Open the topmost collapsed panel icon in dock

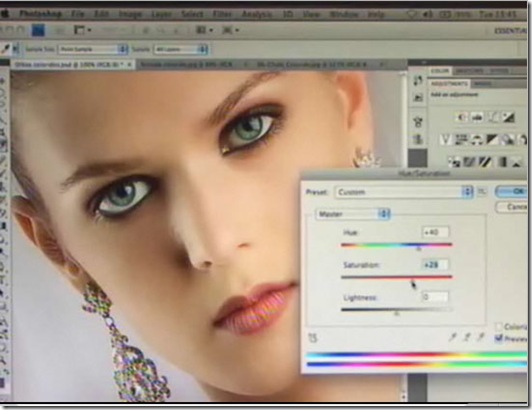point(418,81)
